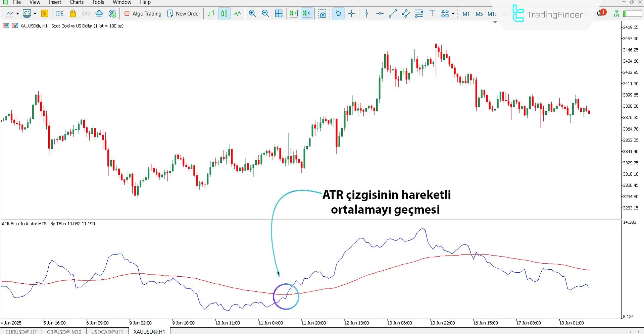Click the chart Depth of Market icon
Screen dimensions: 644x334
[x=15, y=26]
